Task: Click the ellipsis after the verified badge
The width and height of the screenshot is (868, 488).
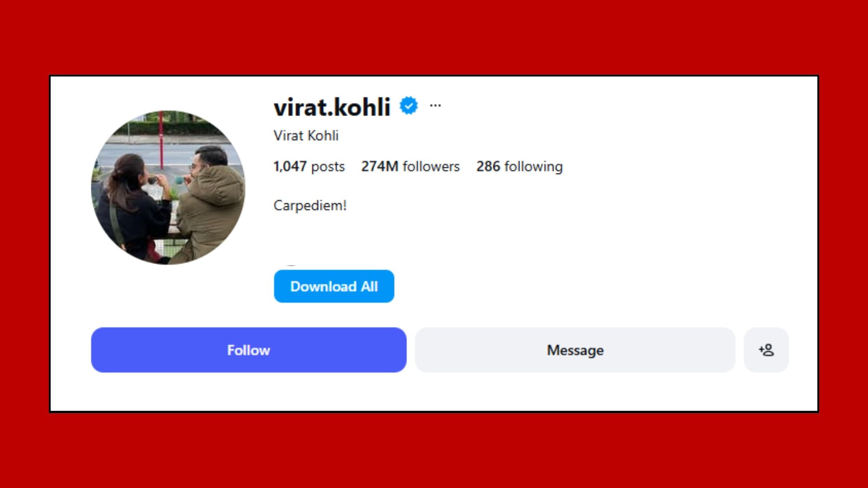Action: click(x=435, y=105)
